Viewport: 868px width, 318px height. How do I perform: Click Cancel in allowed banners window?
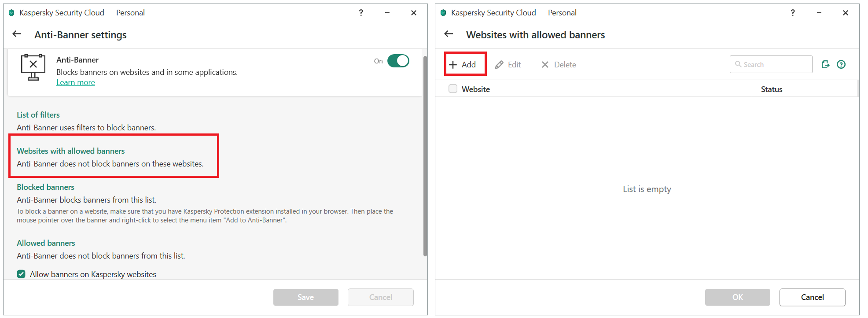point(813,297)
